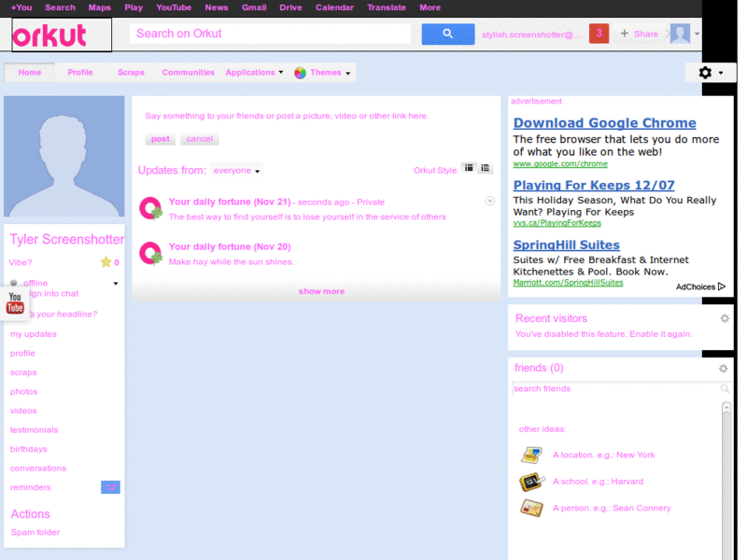
Task: Click the Vibe star icon
Action: pos(106,262)
